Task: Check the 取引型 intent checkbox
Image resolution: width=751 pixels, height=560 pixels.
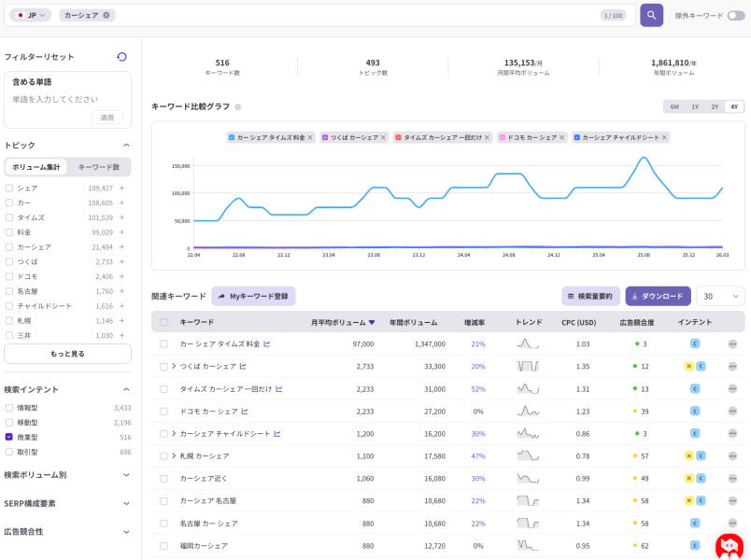Action: point(9,452)
